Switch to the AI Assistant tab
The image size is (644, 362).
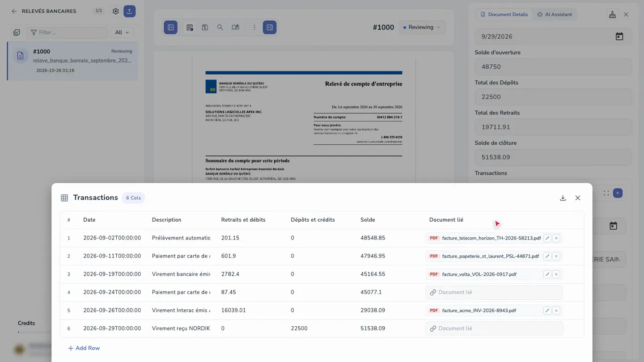[x=555, y=14]
